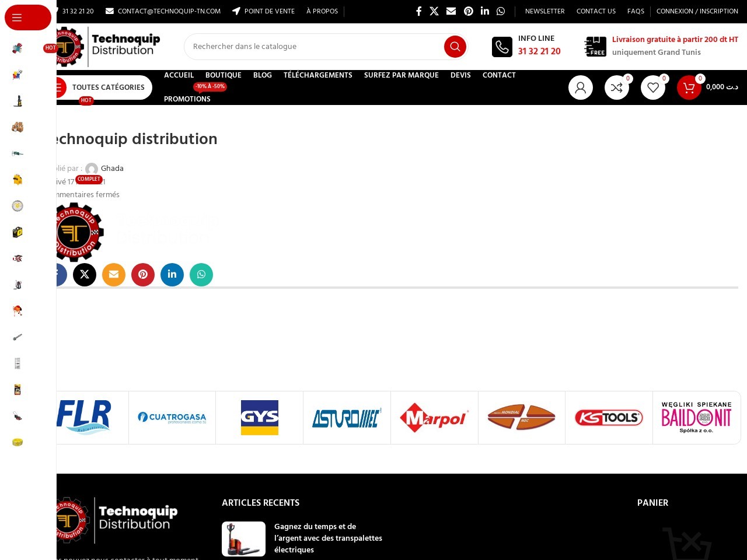747x560 pixels.
Task: Open X (Twitter) icon in top bar
Action: [434, 11]
